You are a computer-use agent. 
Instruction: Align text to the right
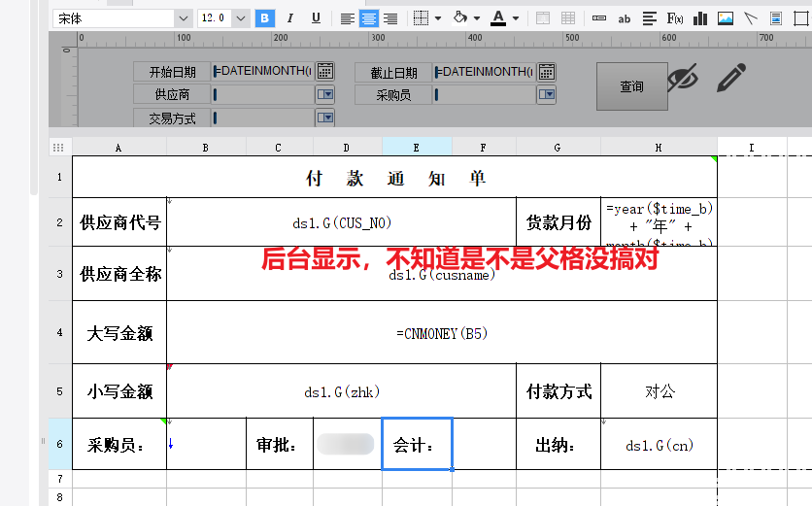click(390, 19)
